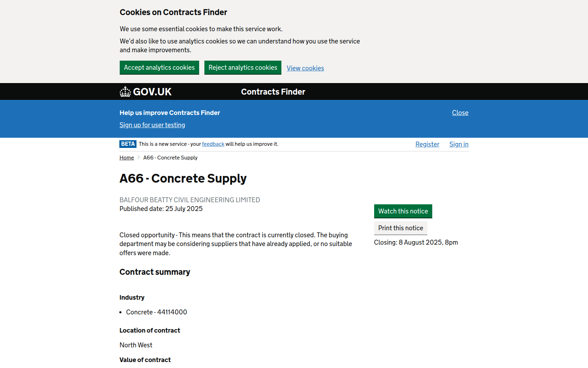Print this notice
This screenshot has height=368, width=588.
coord(400,228)
